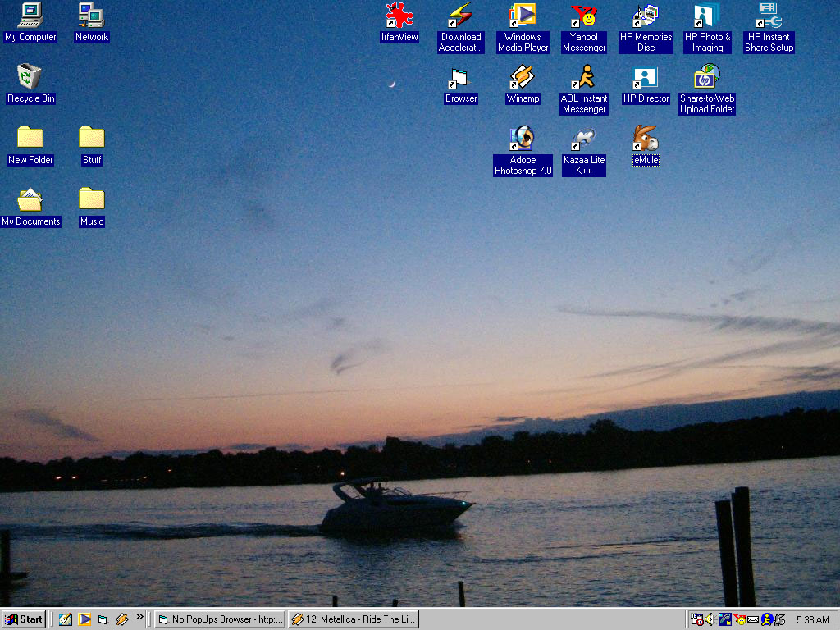Click the Kazaa Lite K++ shortcut
840x630 pixels.
click(x=584, y=140)
